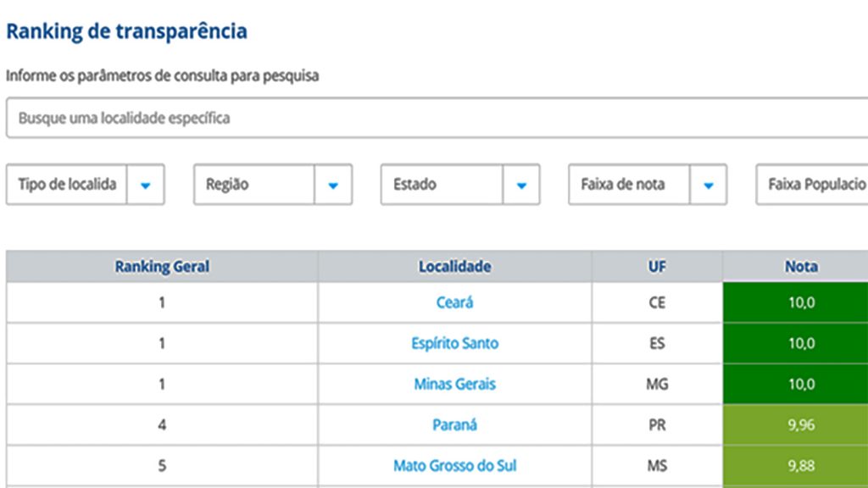Open the Paraná locality link
The image size is (868, 488).
455,424
